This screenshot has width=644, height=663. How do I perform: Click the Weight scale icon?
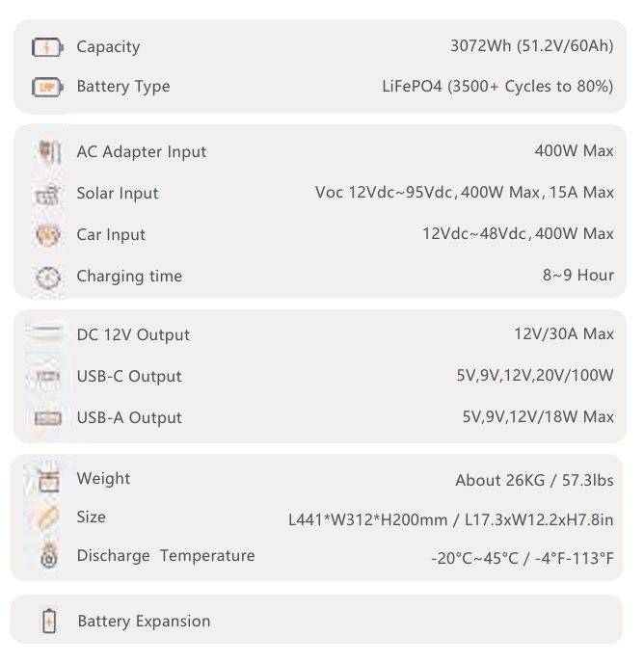point(48,478)
